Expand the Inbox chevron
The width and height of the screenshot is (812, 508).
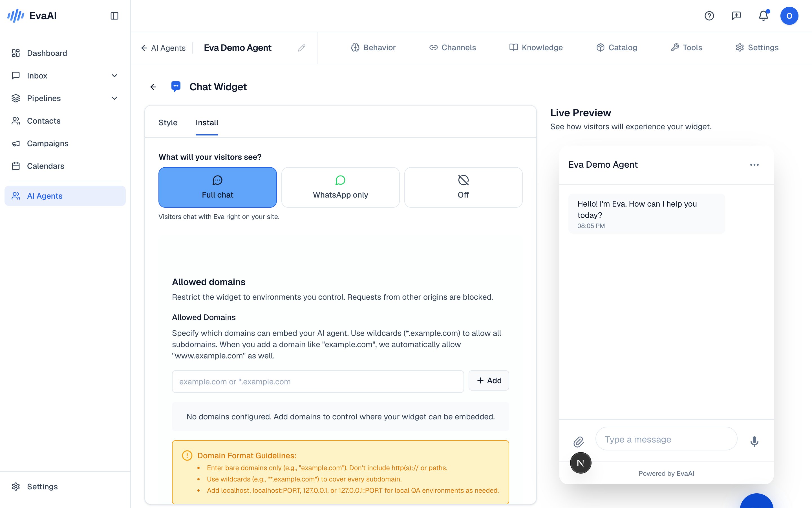(114, 76)
